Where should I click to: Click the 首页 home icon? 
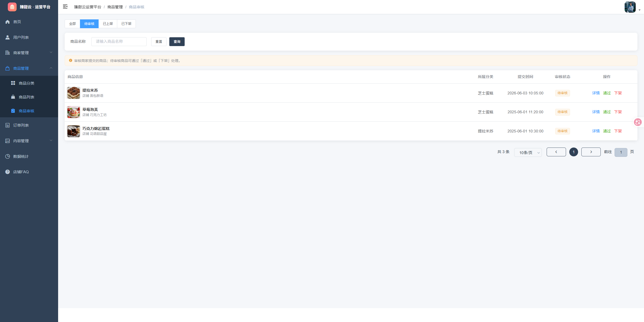point(8,22)
